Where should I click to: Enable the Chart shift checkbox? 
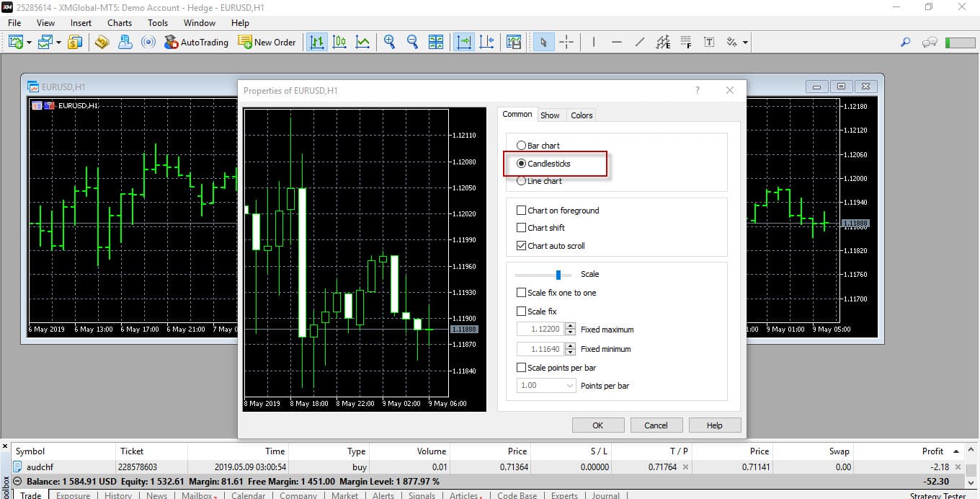click(522, 228)
